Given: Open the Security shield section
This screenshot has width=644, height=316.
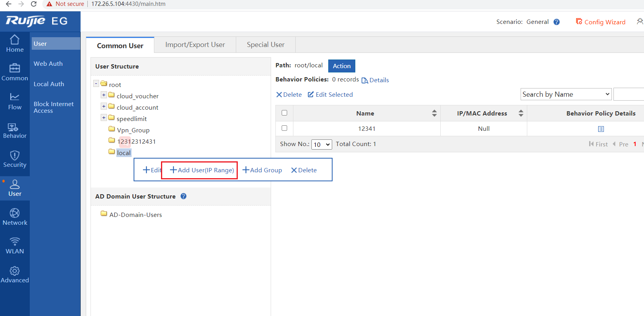Looking at the screenshot, I should (x=14, y=159).
